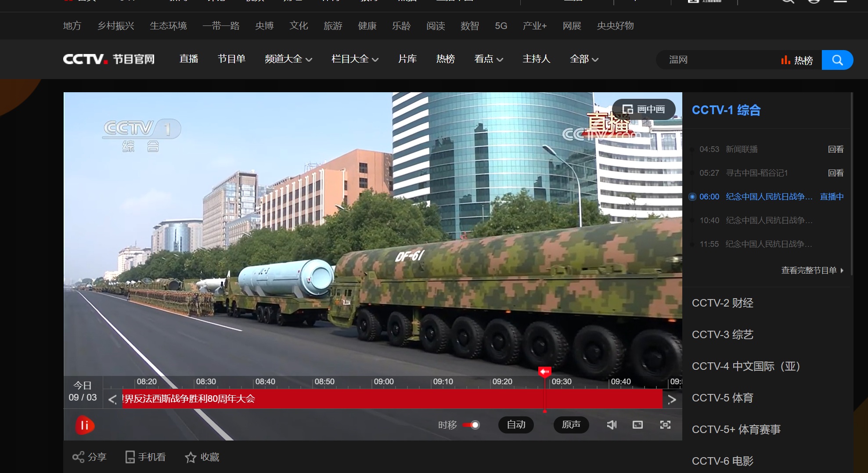Viewport: 868px width, 473px height.
Task: Toggle the 原声 original sound button
Action: (571, 425)
